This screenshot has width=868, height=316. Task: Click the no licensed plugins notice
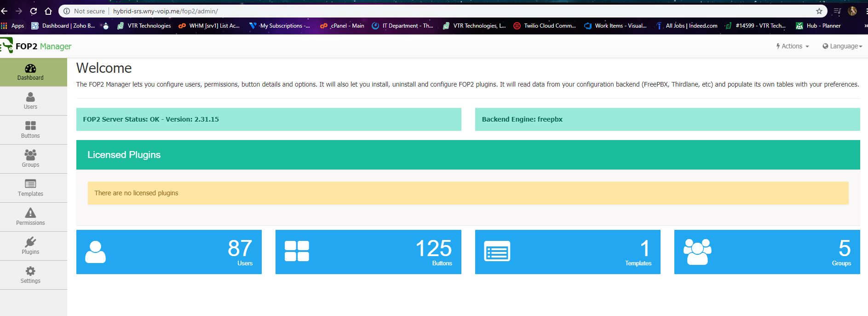(468, 193)
